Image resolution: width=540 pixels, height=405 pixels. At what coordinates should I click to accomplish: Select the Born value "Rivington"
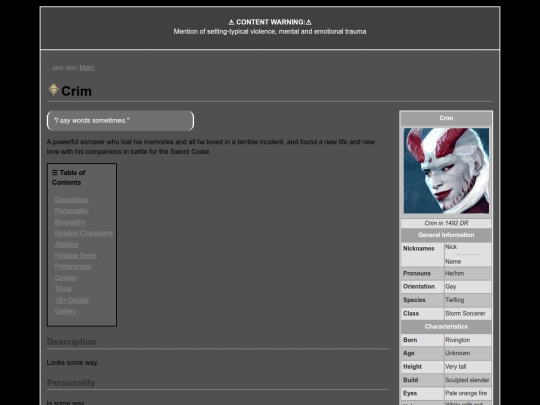pyautogui.click(x=457, y=340)
